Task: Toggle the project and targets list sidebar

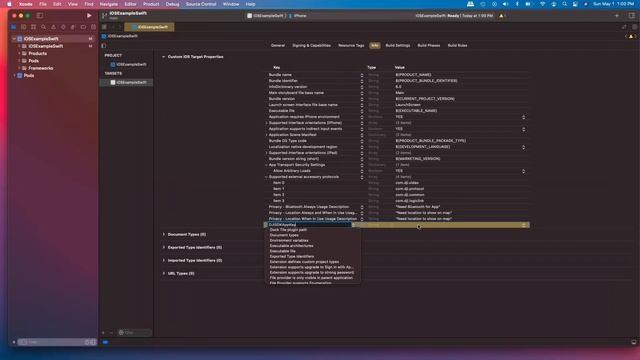Action: 104,46
